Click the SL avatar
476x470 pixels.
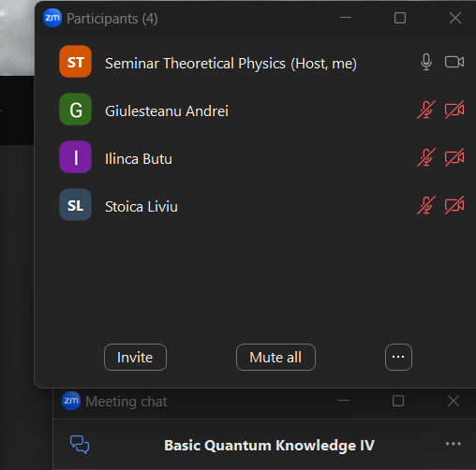point(75,205)
